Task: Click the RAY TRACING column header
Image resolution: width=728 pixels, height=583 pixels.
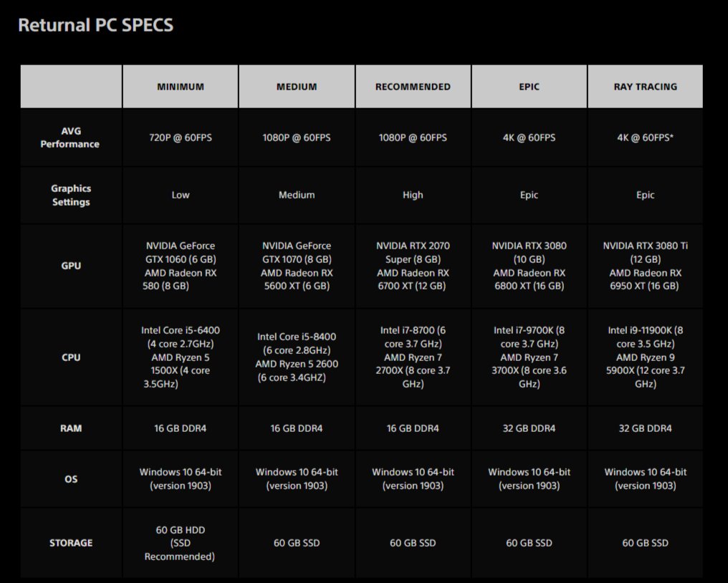Action: tap(646, 87)
